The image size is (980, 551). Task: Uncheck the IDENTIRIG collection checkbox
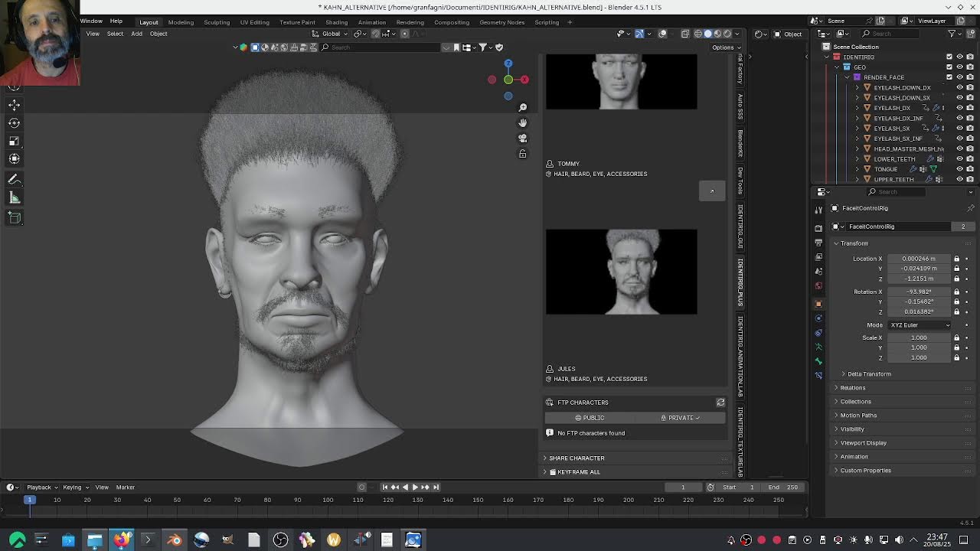point(949,57)
